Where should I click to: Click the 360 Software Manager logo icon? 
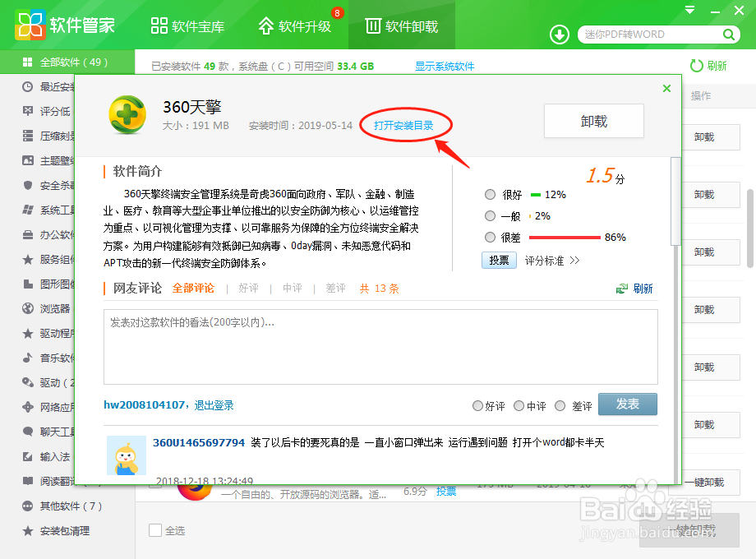30,25
